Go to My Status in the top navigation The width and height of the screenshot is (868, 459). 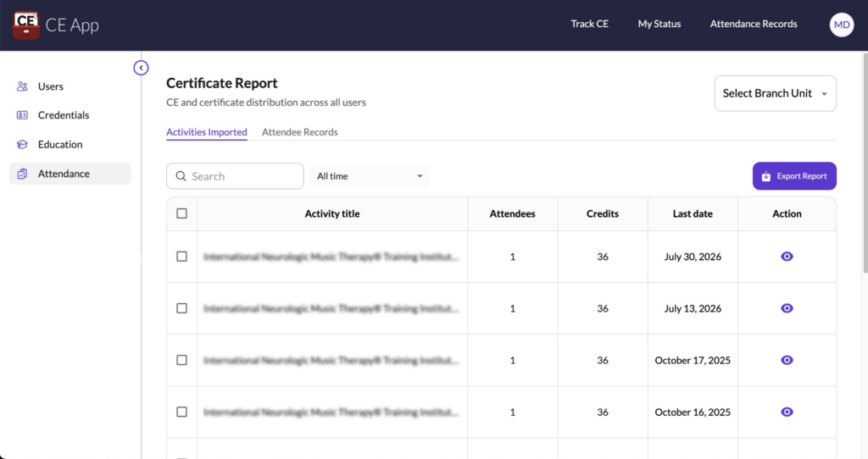point(659,24)
